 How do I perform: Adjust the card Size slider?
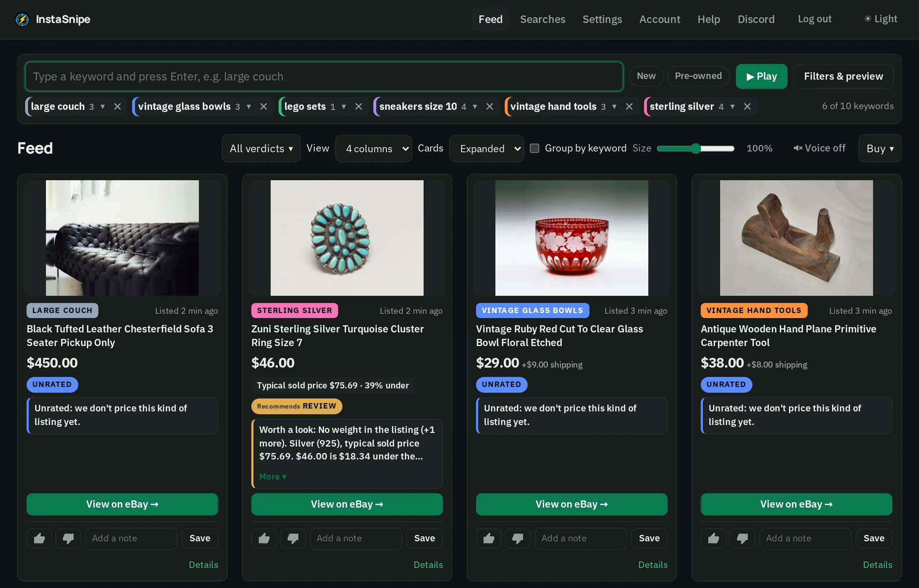point(696,149)
